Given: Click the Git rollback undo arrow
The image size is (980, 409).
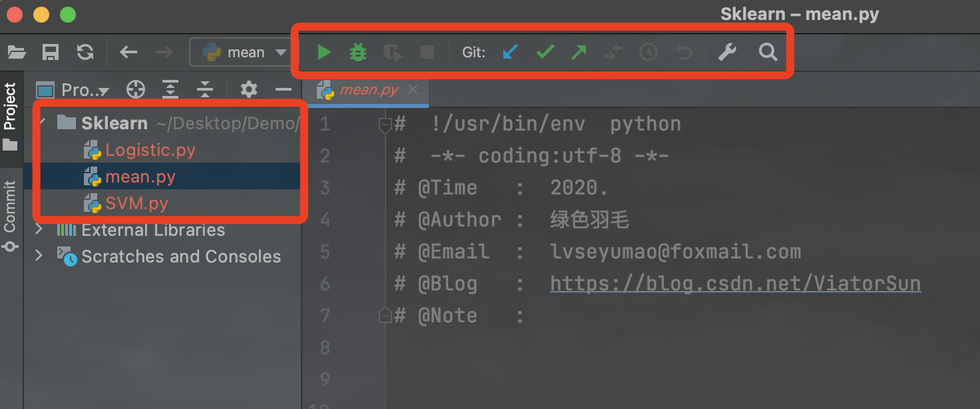Looking at the screenshot, I should click(684, 52).
